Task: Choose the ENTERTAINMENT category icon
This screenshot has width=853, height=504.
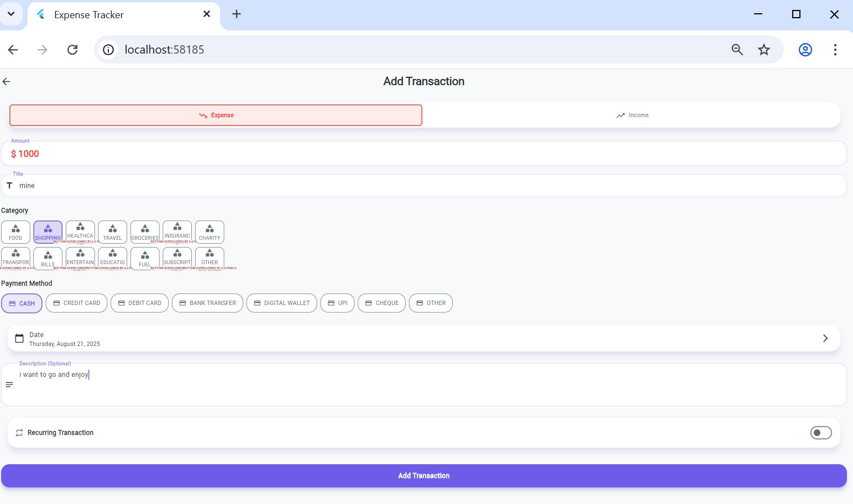Action: [80, 258]
